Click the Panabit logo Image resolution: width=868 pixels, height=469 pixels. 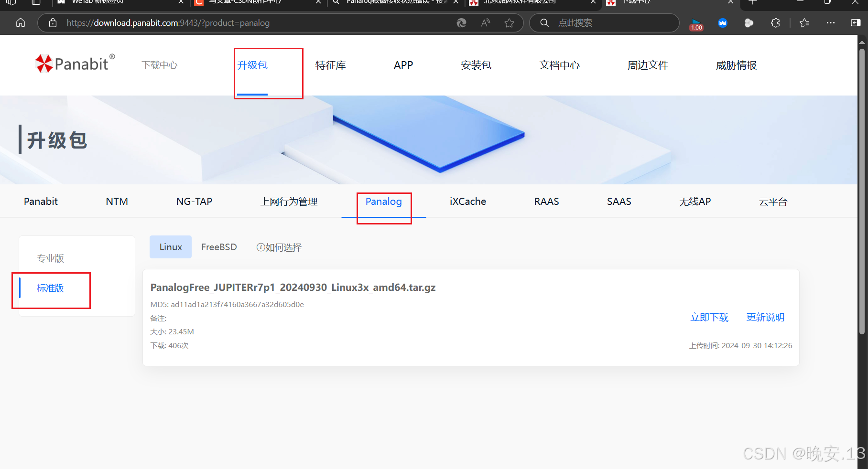tap(75, 63)
